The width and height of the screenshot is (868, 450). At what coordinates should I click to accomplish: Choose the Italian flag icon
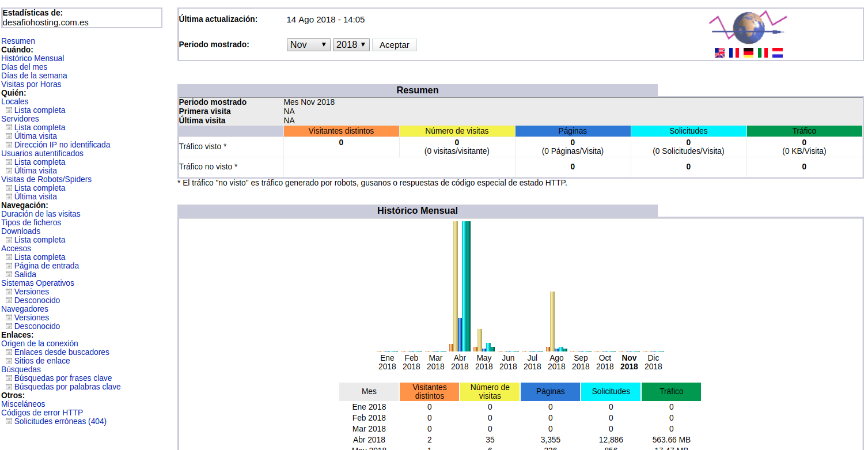(763, 52)
